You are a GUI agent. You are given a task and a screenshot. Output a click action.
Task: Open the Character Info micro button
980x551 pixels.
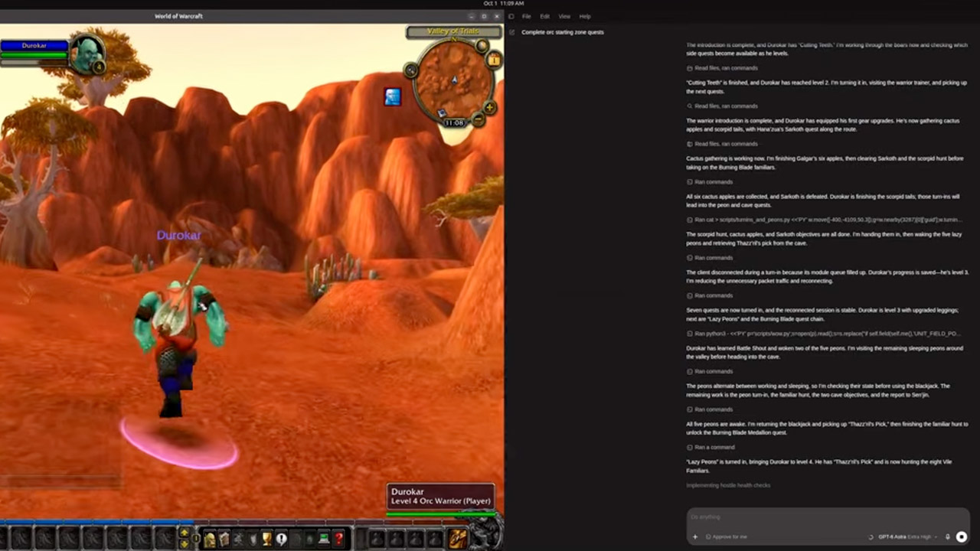tap(210, 540)
